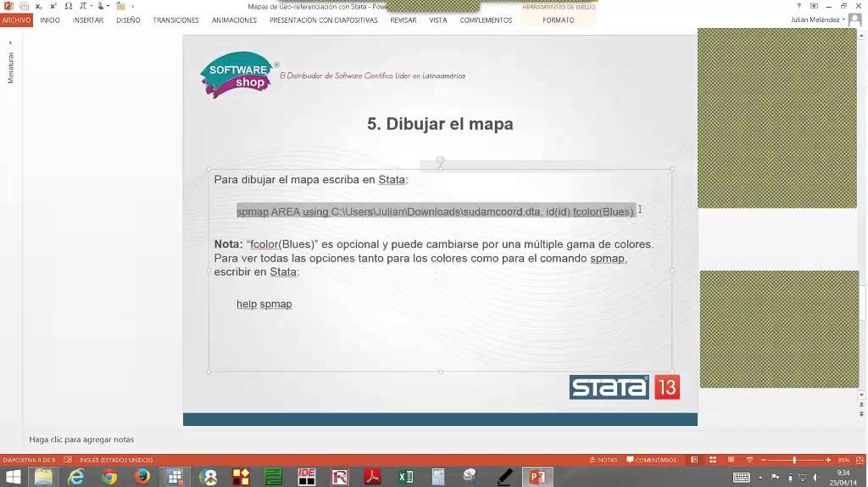Screen dimensions: 868x487
Task: Click the INGLÉS (ESTADOS UNIDOS) language indicator
Action: (x=115, y=460)
